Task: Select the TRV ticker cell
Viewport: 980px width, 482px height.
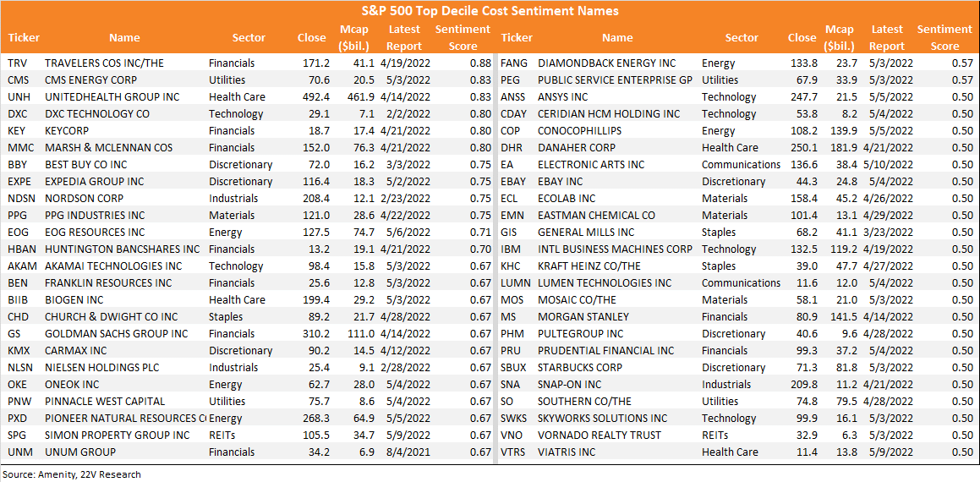Action: (x=16, y=63)
